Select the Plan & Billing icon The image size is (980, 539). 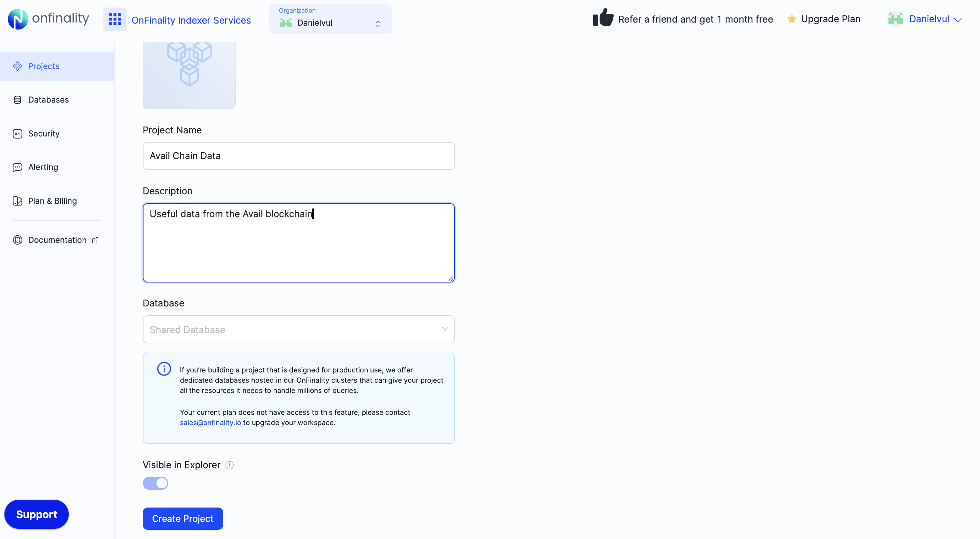tap(18, 201)
